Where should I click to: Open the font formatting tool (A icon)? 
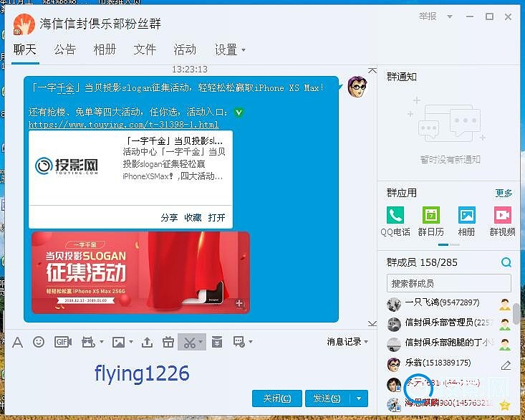17,343
